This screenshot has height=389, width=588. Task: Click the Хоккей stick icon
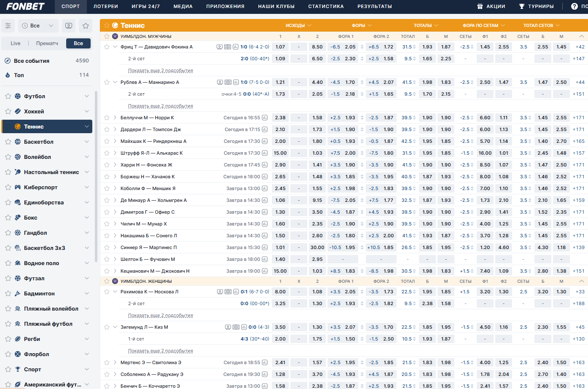18,111
